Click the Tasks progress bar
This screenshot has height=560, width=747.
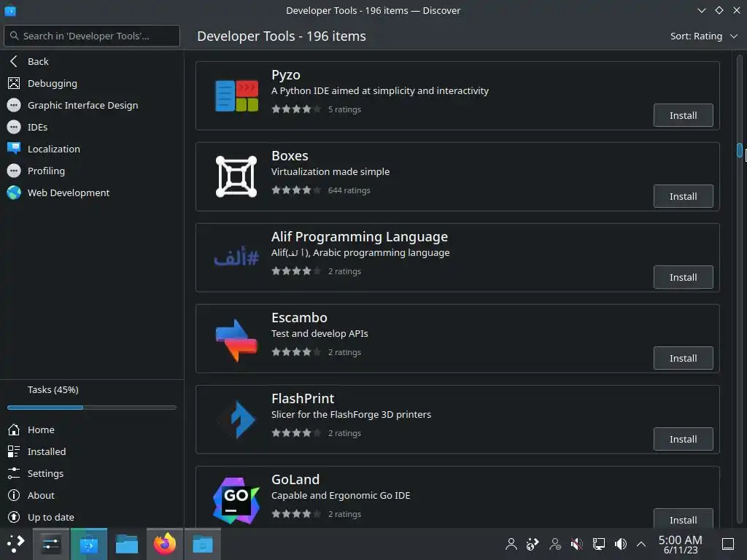click(91, 408)
